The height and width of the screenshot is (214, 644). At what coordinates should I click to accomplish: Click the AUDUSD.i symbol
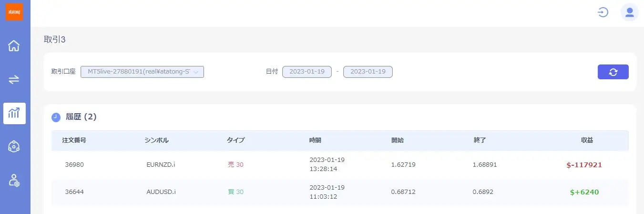pyautogui.click(x=161, y=192)
